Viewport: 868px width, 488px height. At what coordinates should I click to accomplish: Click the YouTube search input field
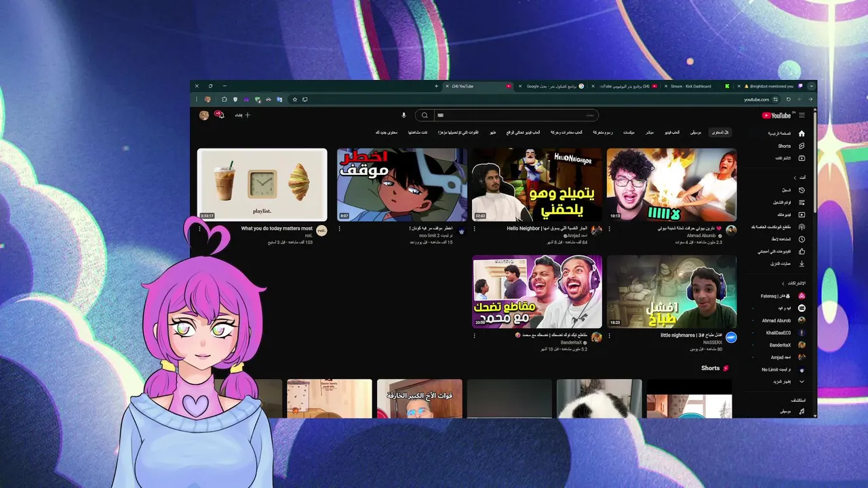tap(517, 115)
